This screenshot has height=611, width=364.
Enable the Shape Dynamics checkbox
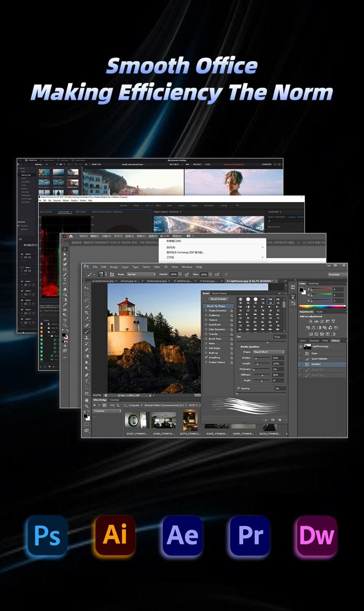click(x=206, y=310)
